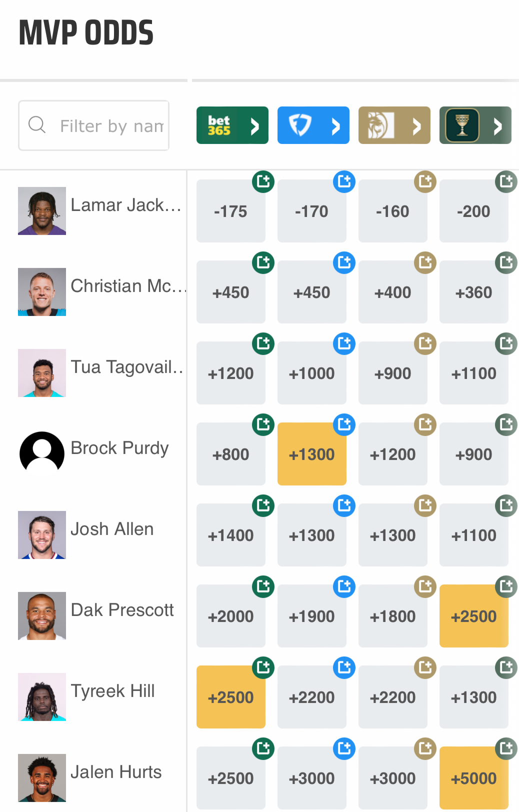Click FanDuel betslip icon for Josh Allen
519x812 pixels.
click(344, 505)
